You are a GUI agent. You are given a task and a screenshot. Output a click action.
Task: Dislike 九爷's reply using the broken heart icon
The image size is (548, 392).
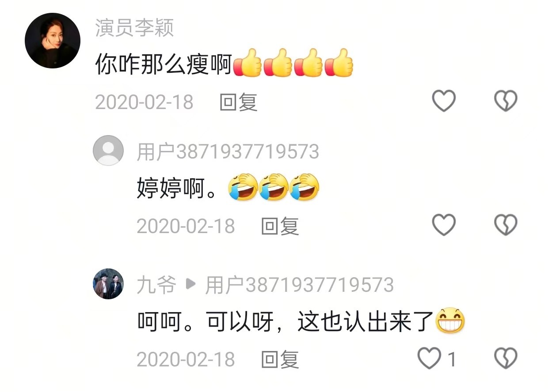click(x=506, y=358)
